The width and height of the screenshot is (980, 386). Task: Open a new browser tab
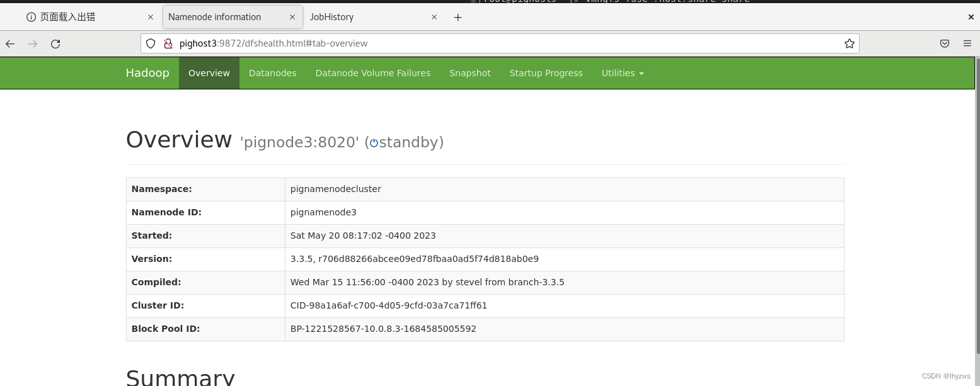pos(458,17)
